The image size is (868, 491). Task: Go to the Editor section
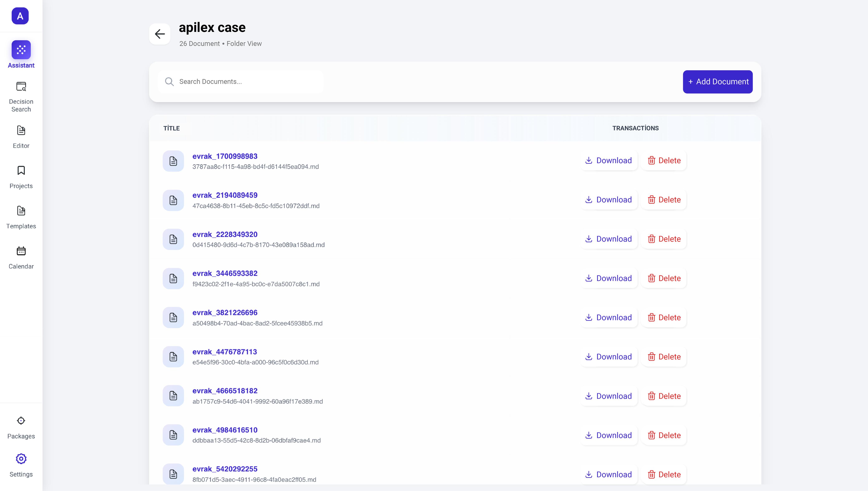[21, 131]
